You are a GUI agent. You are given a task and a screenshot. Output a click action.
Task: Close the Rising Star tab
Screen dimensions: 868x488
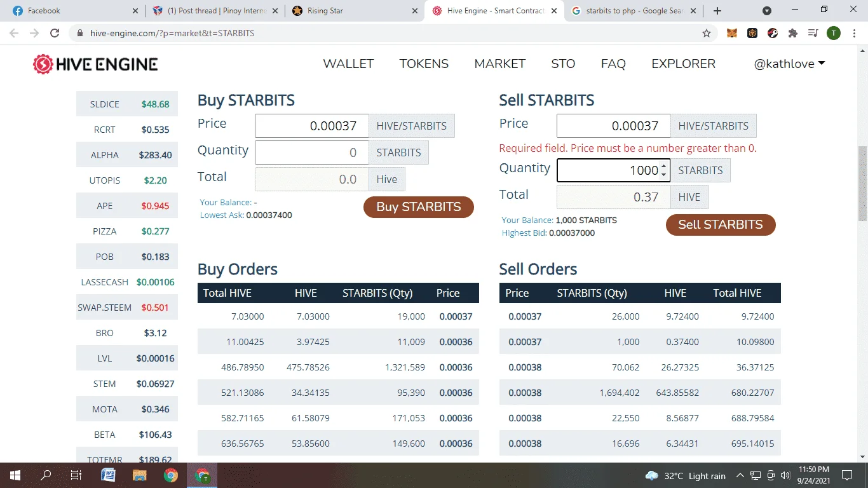(x=414, y=11)
